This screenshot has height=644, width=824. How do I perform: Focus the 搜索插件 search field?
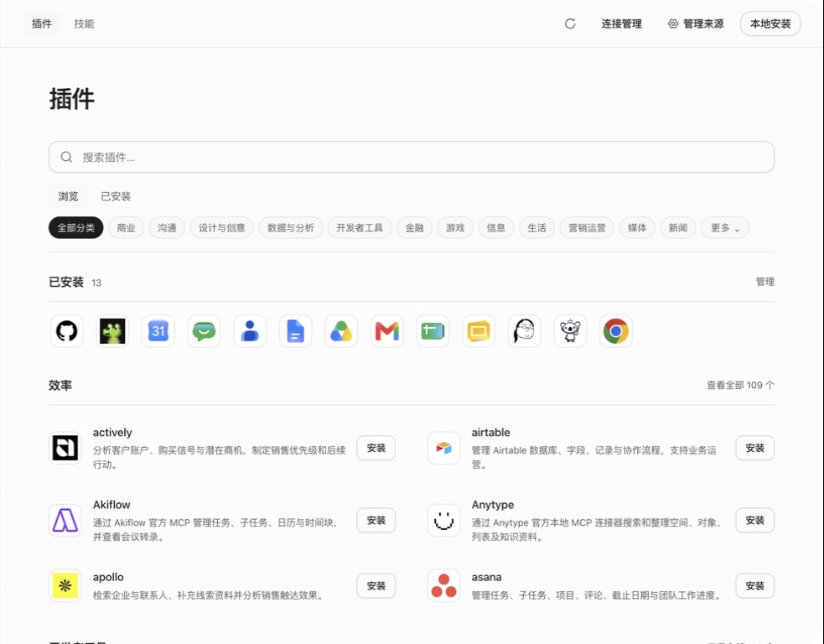click(412, 157)
